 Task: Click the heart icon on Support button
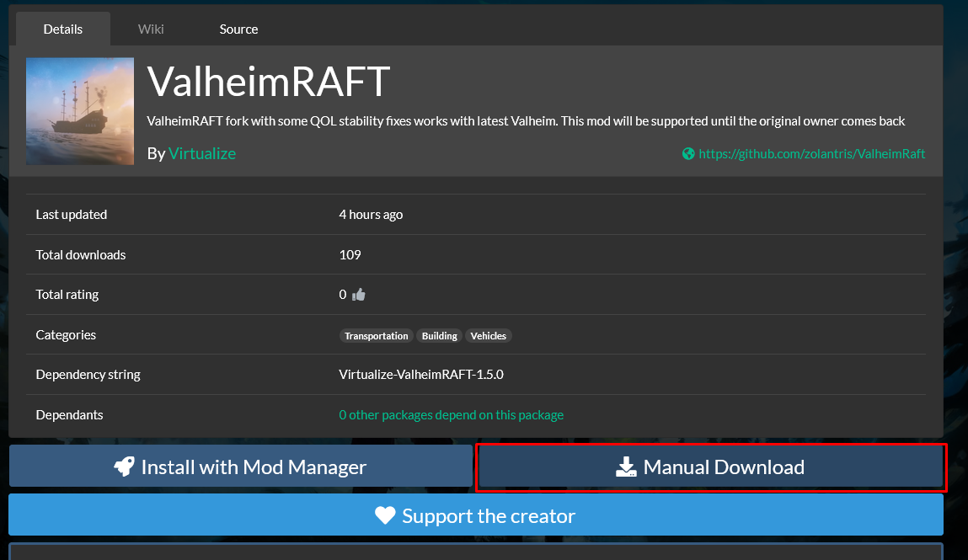(x=385, y=515)
